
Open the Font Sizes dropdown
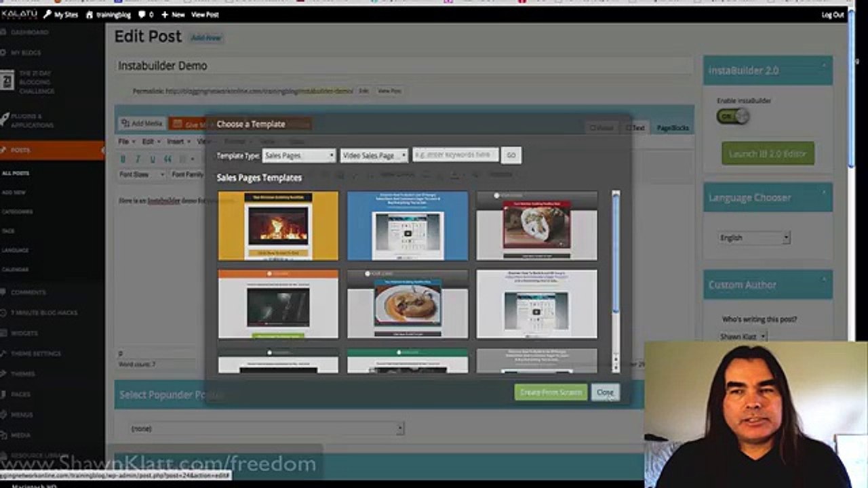click(x=142, y=174)
